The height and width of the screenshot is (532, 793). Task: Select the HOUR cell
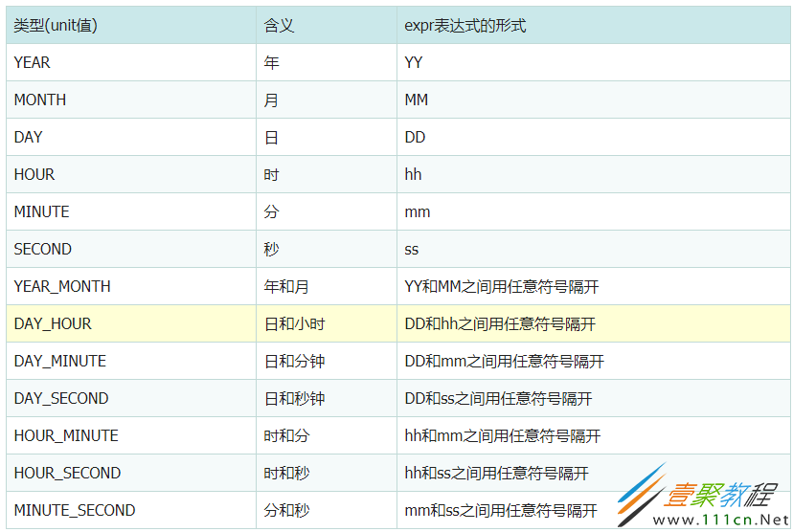[131, 174]
